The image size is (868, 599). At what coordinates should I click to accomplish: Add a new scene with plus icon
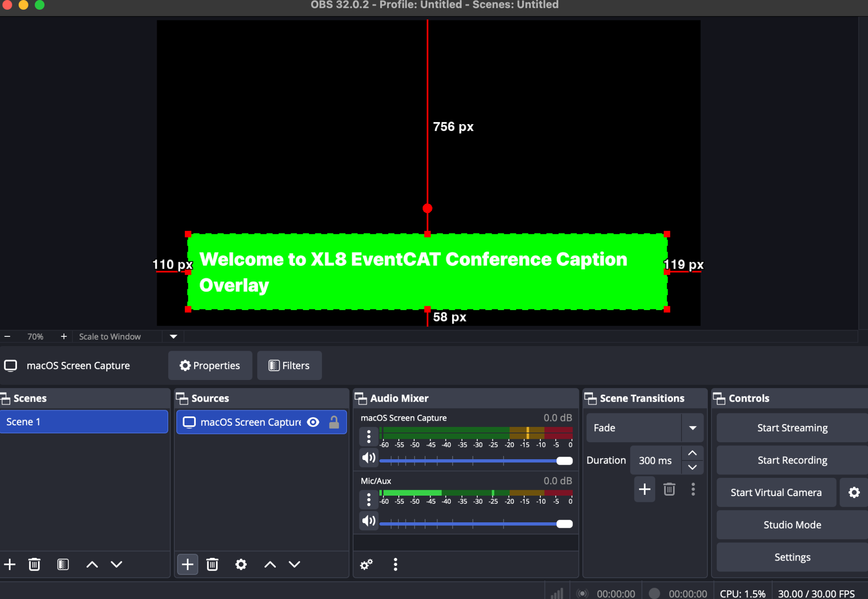pos(10,564)
